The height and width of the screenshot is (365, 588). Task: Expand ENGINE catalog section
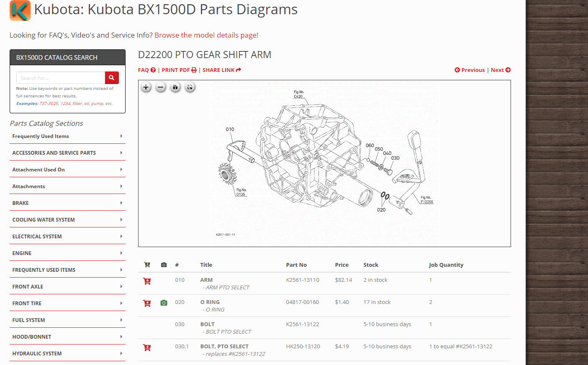pos(67,253)
